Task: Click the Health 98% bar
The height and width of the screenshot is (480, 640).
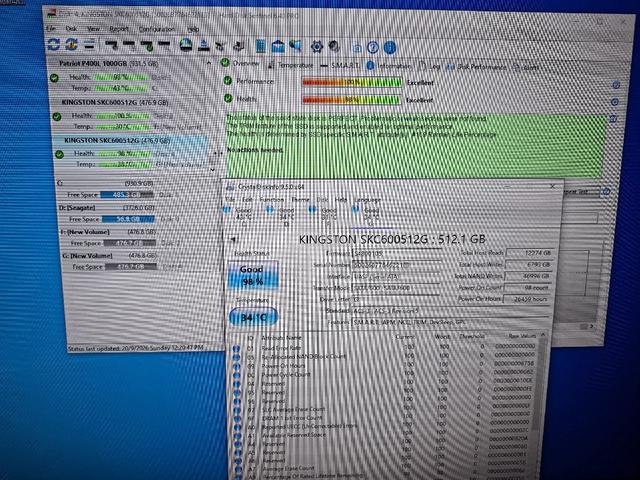Action: (x=351, y=100)
